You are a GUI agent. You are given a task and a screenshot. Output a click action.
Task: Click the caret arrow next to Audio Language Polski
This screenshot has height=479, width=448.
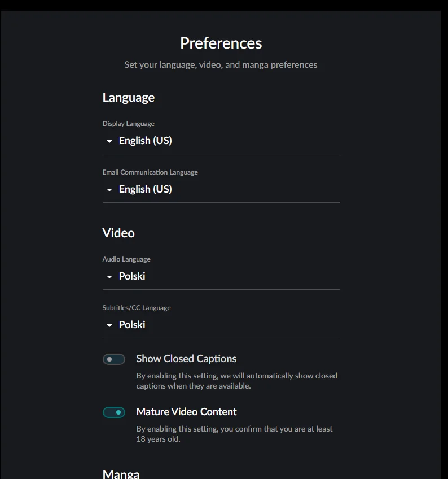[109, 277]
